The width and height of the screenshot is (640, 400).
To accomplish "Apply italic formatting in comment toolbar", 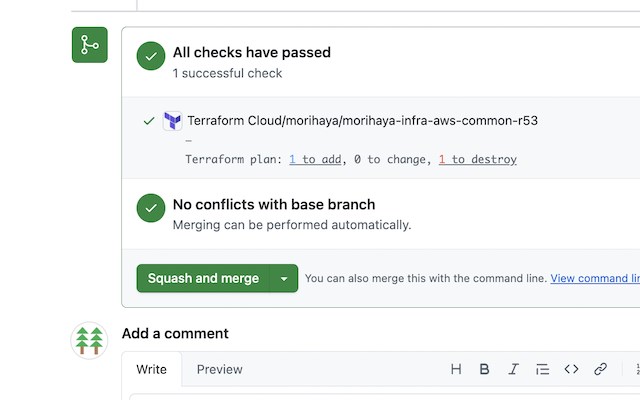I will pyautogui.click(x=514, y=369).
